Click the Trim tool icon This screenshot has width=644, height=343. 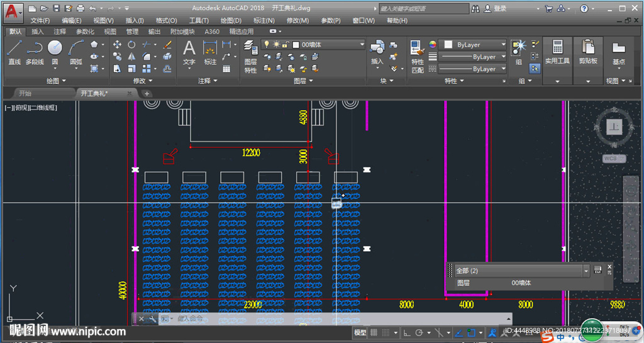pos(146,44)
